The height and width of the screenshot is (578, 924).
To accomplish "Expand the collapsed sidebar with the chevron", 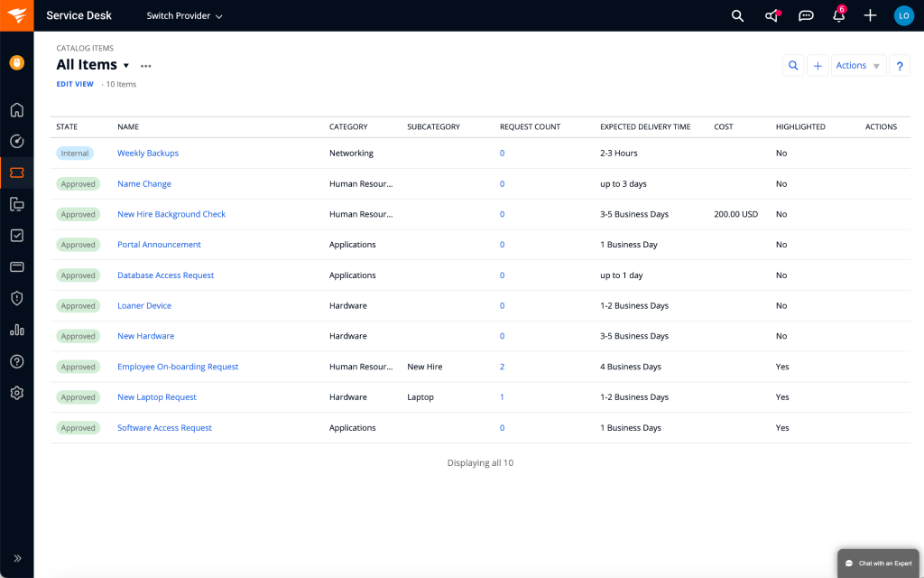I will tap(16, 558).
